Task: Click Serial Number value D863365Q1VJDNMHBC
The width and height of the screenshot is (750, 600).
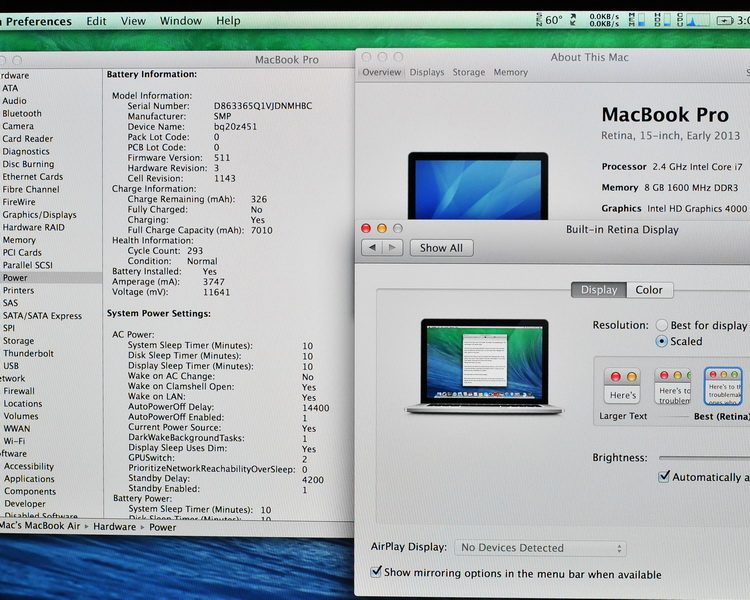Action: 263,106
